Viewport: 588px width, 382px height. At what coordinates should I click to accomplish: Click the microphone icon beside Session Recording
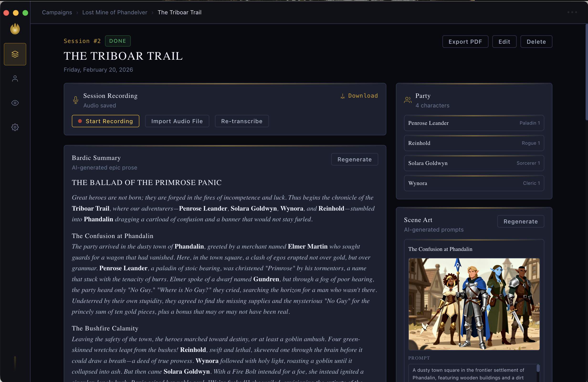[x=75, y=100]
